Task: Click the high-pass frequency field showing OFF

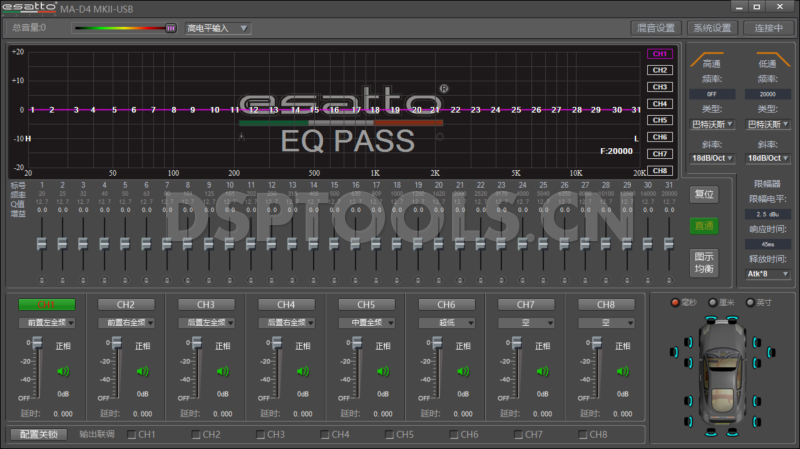Action: click(712, 94)
